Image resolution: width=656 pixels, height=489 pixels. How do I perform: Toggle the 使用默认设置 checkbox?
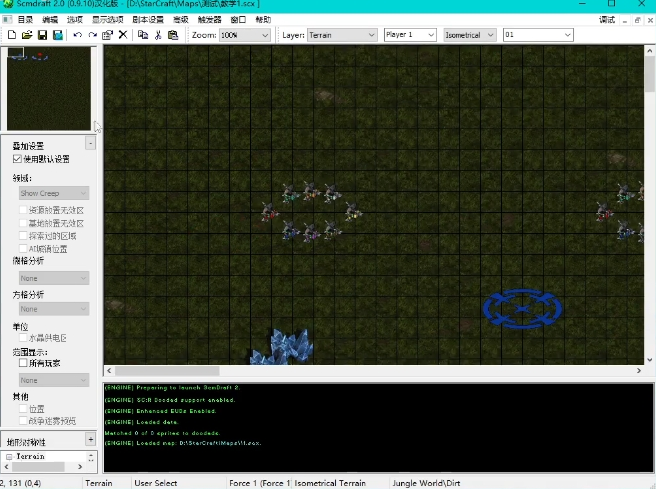click(x=17, y=159)
